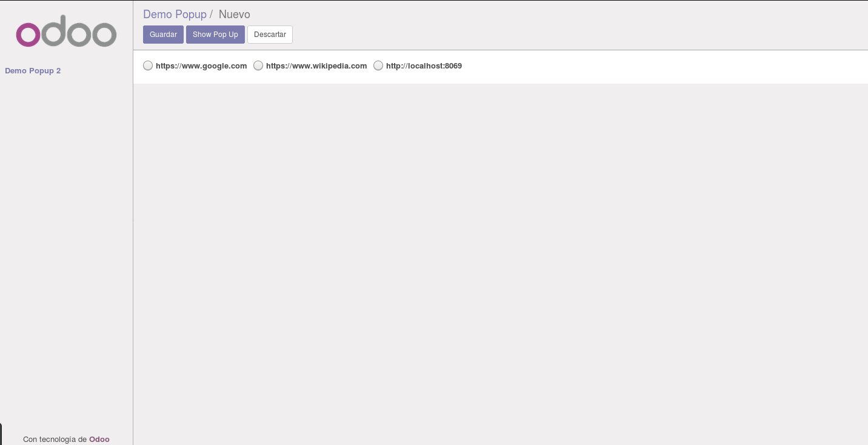868x445 pixels.
Task: Pick the http://localhost:8069 radio circle
Action: click(x=378, y=65)
